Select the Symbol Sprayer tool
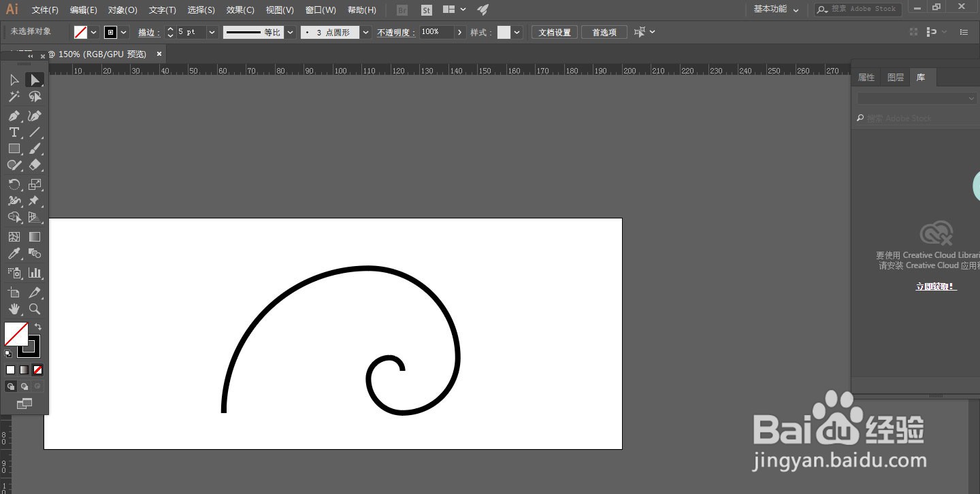The height and width of the screenshot is (494, 980). (x=14, y=273)
